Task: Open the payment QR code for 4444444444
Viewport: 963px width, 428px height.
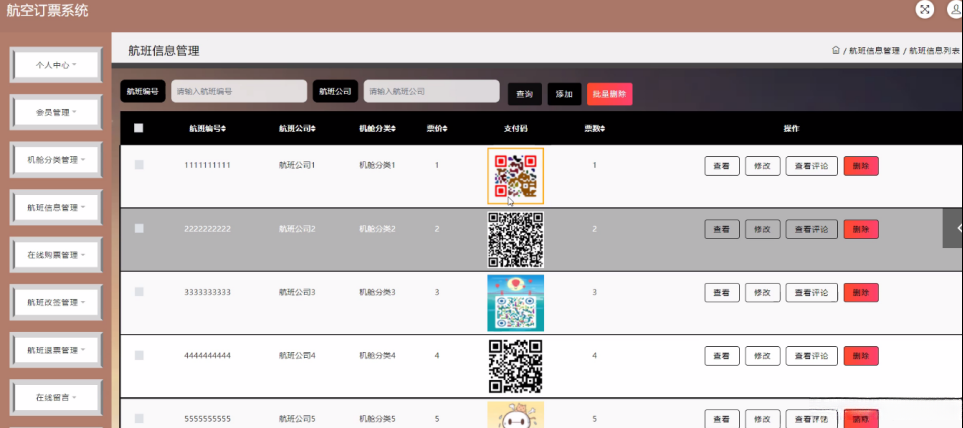Action: tap(515, 366)
